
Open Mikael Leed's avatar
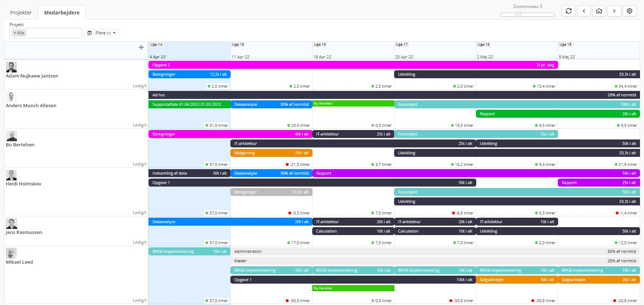coord(11,253)
